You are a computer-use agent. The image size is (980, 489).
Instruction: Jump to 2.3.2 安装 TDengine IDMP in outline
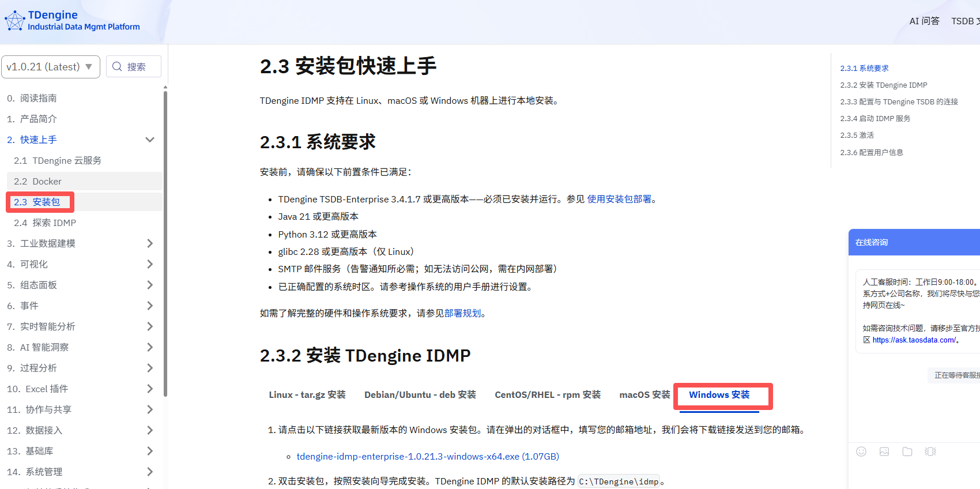884,85
